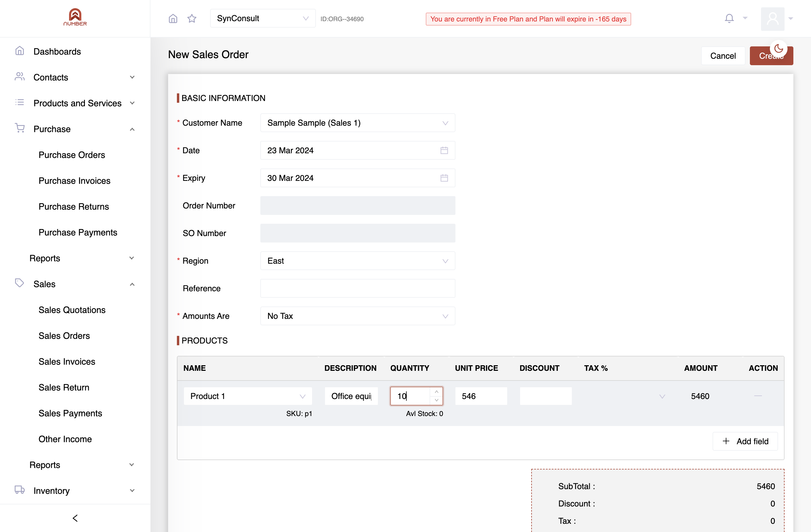
Task: Collapse the Purchase menu
Action: coord(75,129)
